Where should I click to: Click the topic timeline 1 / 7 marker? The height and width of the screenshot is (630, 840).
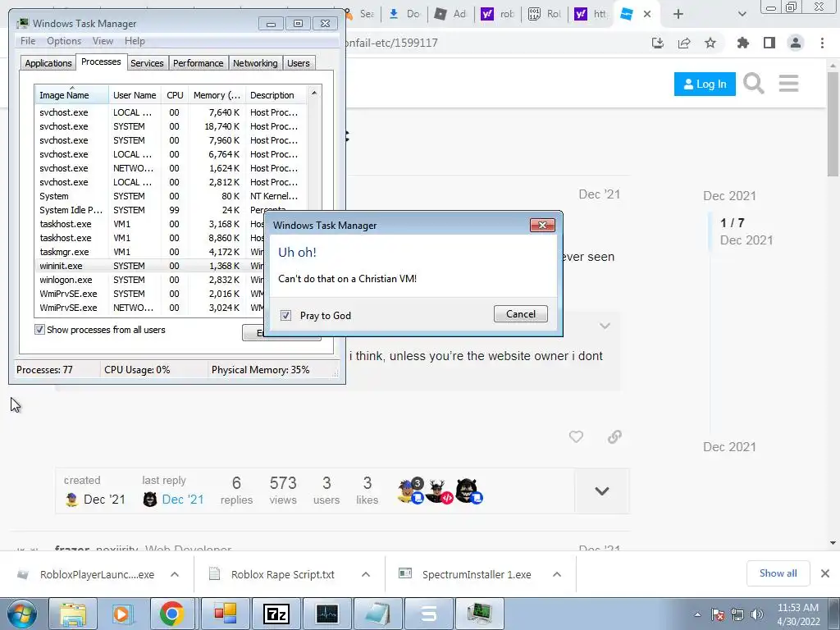coord(732,223)
